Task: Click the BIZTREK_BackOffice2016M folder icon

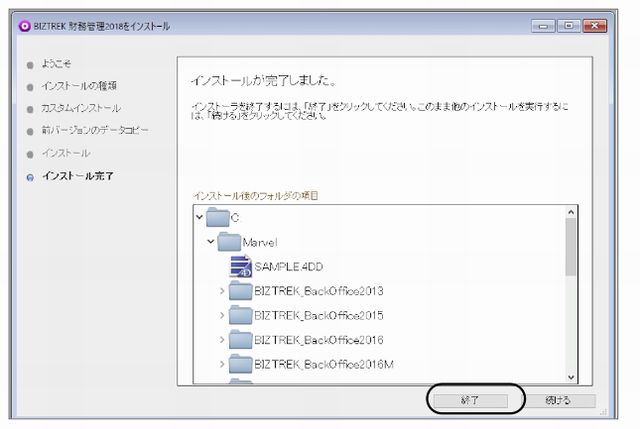Action: [x=240, y=363]
